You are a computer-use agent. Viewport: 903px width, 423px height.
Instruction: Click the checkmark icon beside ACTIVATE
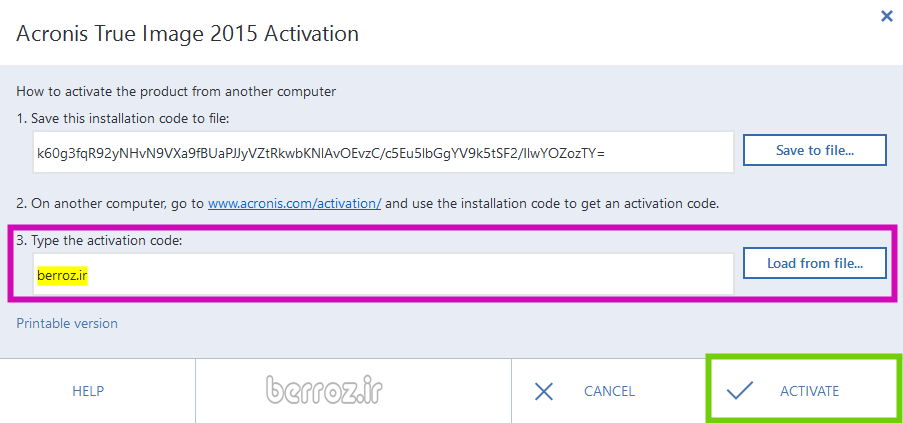pyautogui.click(x=740, y=391)
